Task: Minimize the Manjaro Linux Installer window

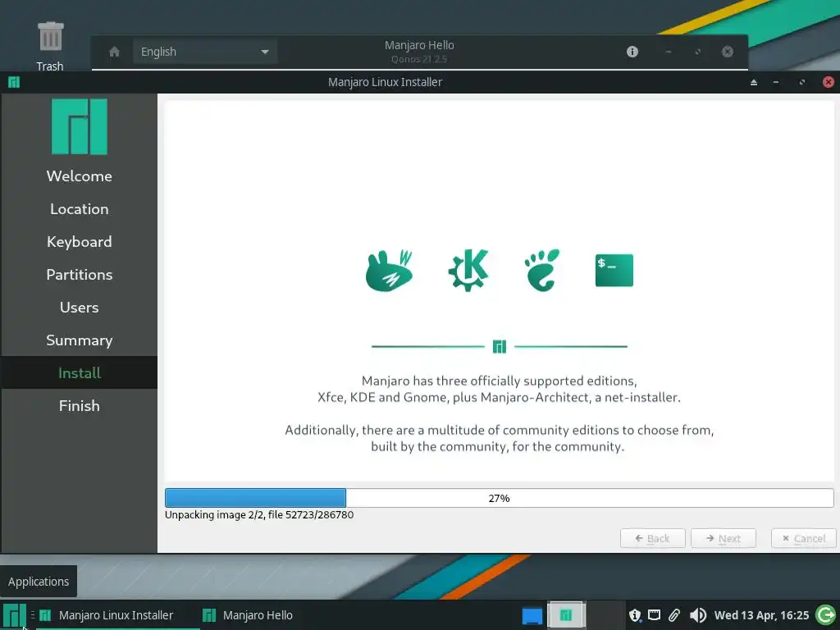Action: [776, 82]
